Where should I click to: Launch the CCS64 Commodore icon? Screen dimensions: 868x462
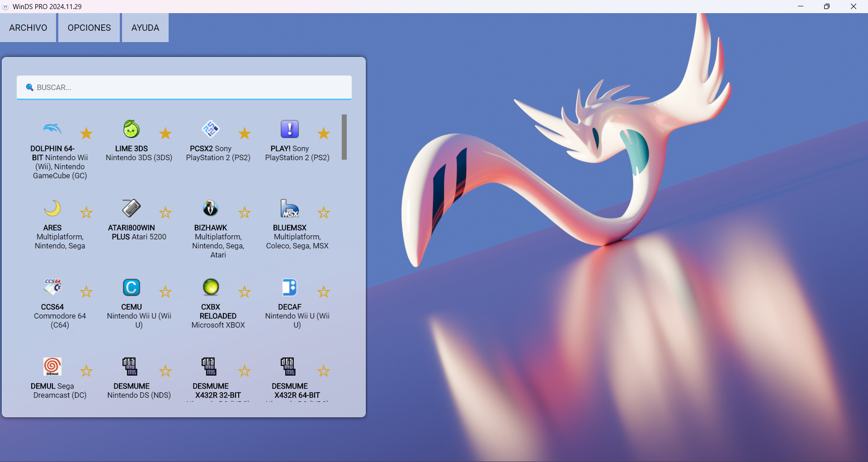[x=52, y=287]
